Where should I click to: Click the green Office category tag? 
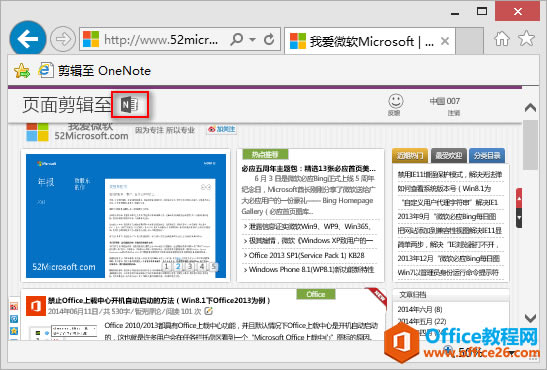[316, 294]
